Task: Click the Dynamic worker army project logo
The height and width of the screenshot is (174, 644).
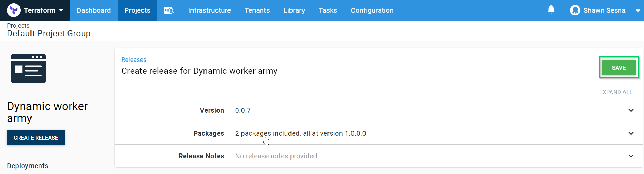Action: click(28, 68)
